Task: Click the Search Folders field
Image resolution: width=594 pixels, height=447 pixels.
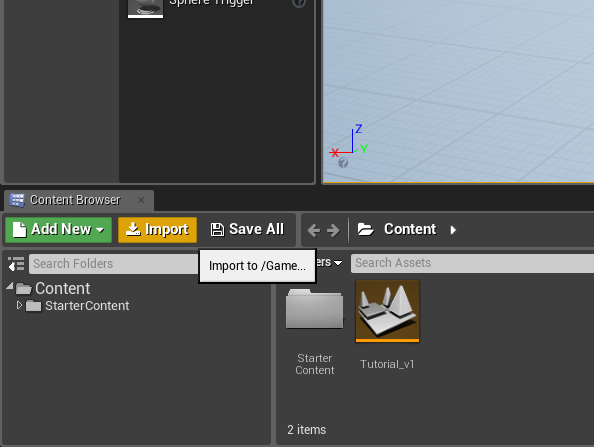Action: 114,264
